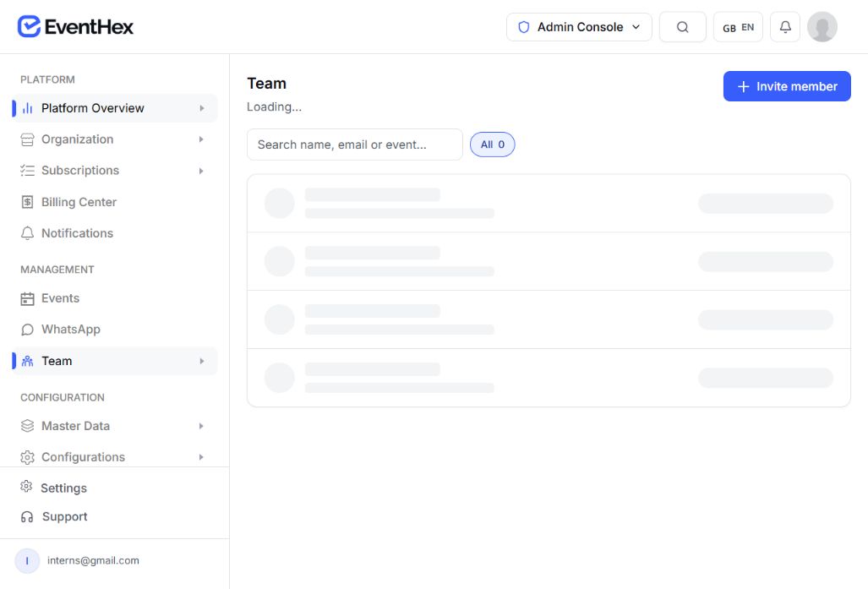Open the user profile avatar
Image resolution: width=868 pixels, height=589 pixels.
pyautogui.click(x=822, y=27)
